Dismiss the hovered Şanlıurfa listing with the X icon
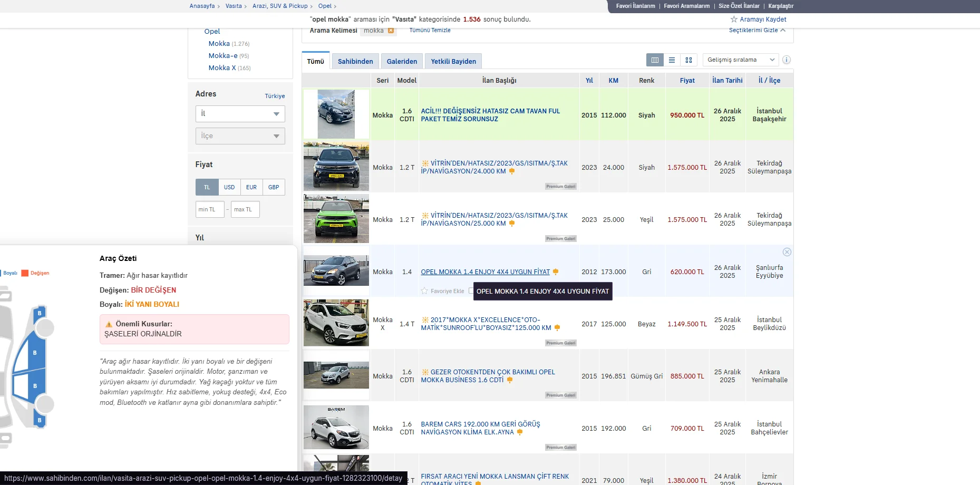Viewport: 980px width, 485px height. pos(787,252)
